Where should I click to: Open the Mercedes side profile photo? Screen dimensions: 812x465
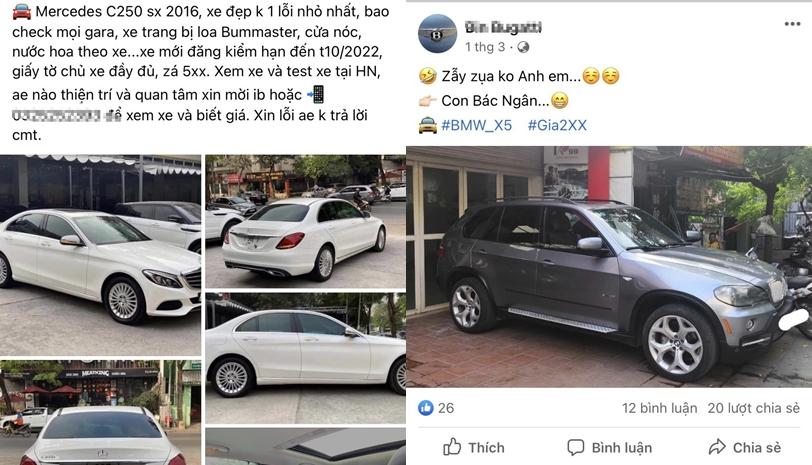[306, 358]
